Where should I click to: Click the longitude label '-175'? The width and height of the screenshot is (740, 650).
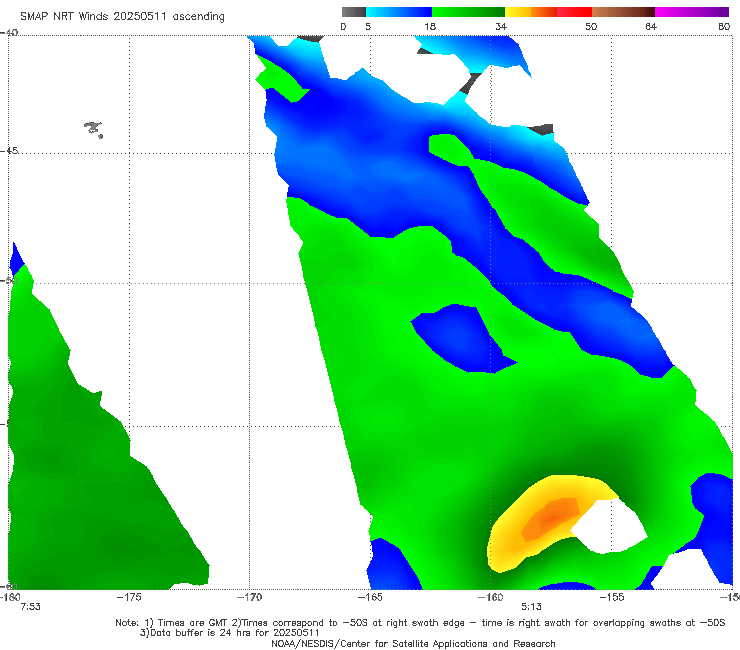(x=129, y=597)
